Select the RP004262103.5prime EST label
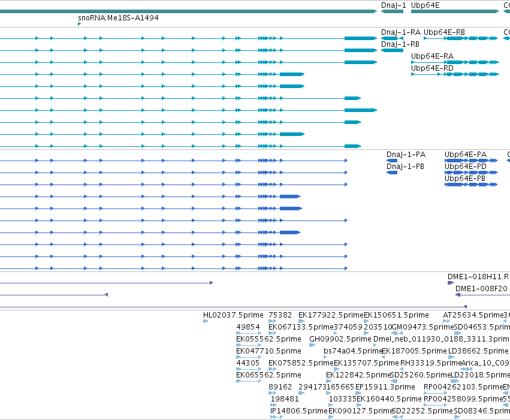510x420 pixels. [463, 387]
